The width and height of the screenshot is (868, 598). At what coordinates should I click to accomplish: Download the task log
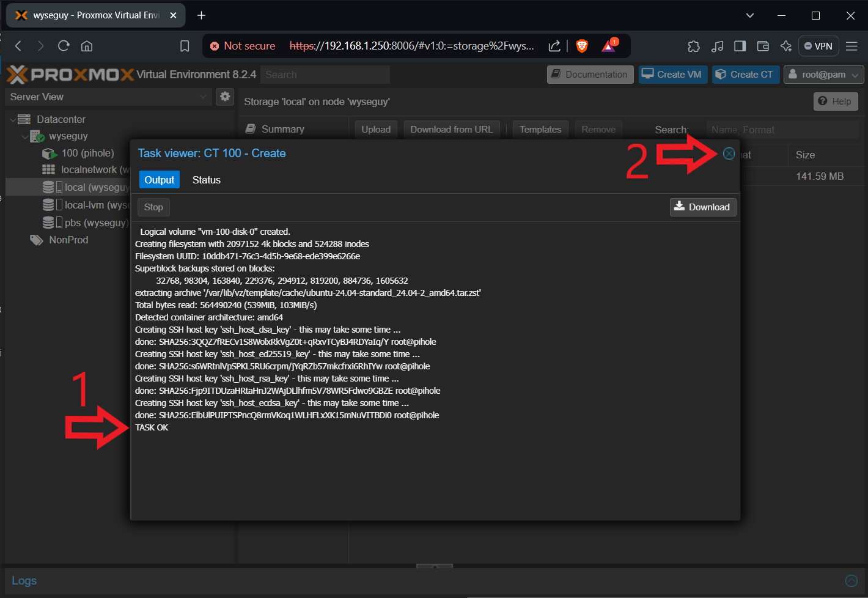[x=703, y=207]
